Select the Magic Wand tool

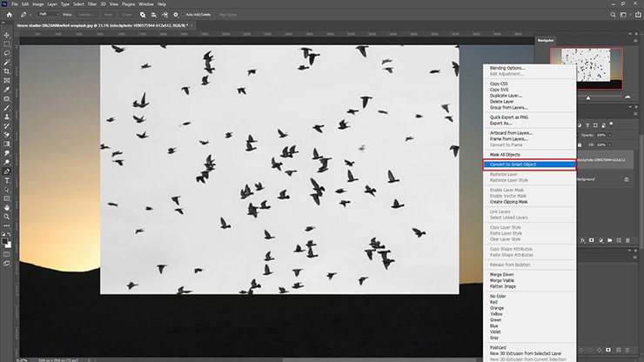point(7,63)
